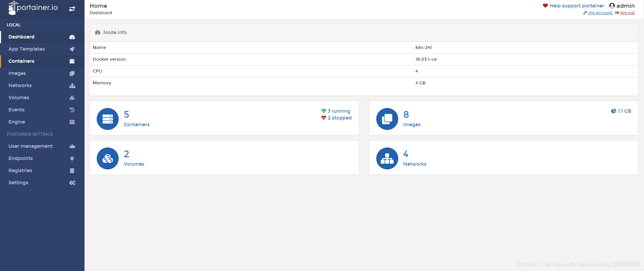
Task: Click the portainer.io logo
Action: pyautogui.click(x=33, y=8)
